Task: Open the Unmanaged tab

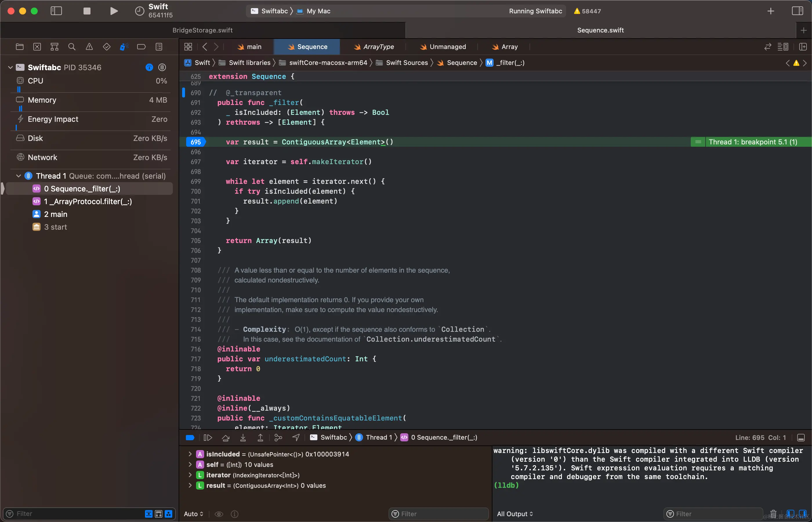Action: (x=443, y=47)
